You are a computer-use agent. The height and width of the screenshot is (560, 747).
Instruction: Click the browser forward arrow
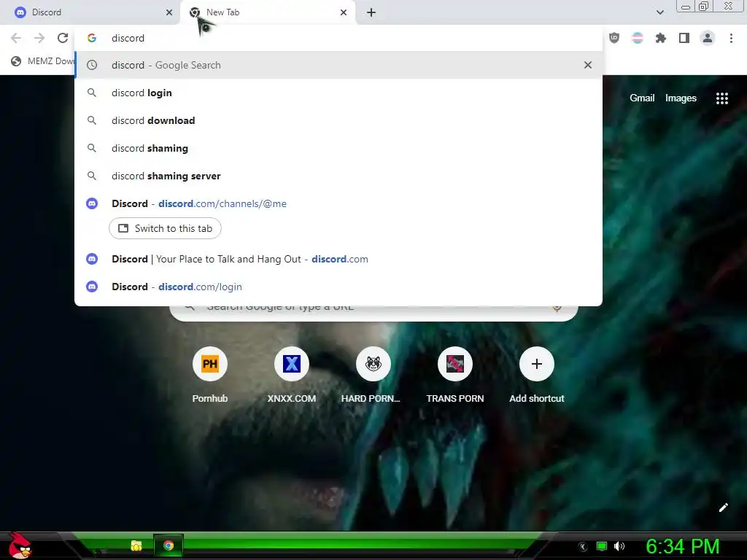(x=39, y=38)
